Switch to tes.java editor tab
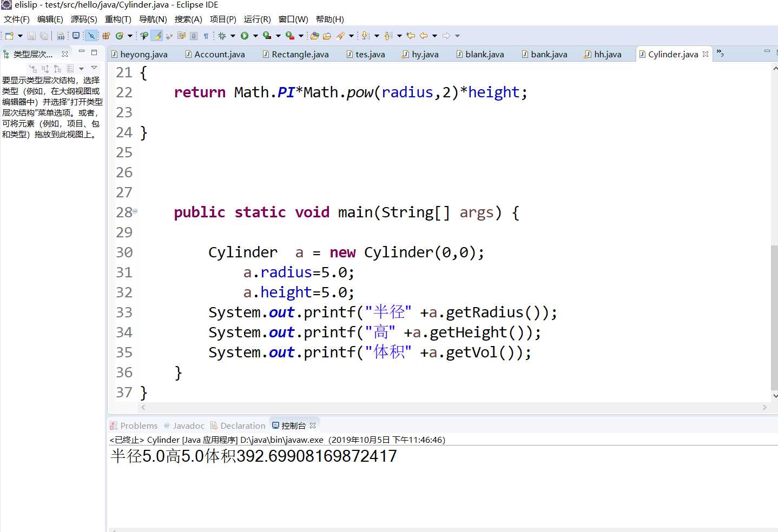The height and width of the screenshot is (532, 778). tap(366, 54)
